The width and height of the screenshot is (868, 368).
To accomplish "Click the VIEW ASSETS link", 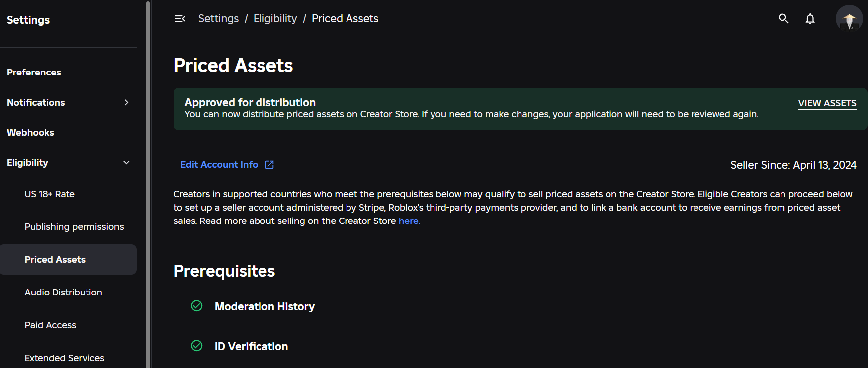I will [x=827, y=103].
